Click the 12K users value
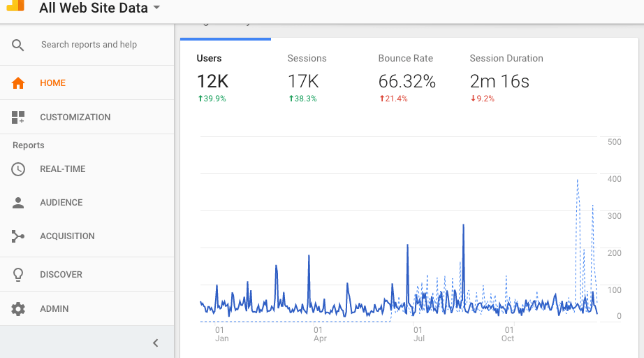 (212, 81)
